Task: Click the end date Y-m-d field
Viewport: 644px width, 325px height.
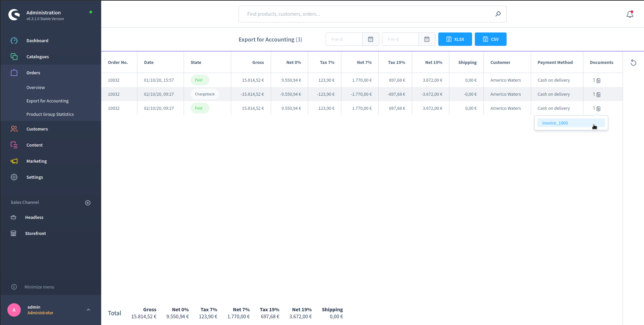Action: pos(400,39)
